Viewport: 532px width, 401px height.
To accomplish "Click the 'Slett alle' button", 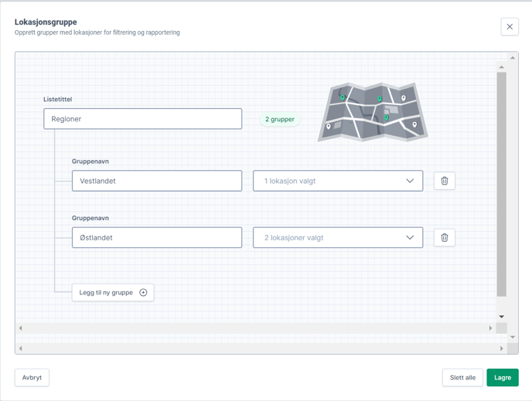I will coord(462,378).
